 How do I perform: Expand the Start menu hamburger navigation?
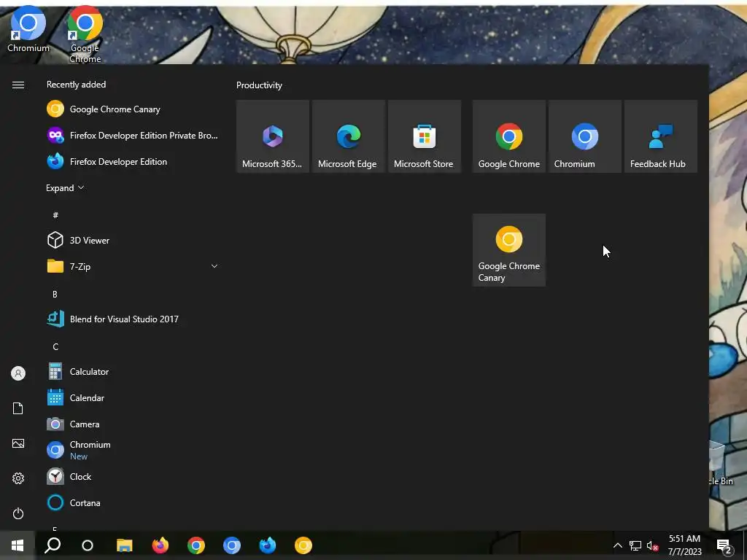click(x=18, y=85)
